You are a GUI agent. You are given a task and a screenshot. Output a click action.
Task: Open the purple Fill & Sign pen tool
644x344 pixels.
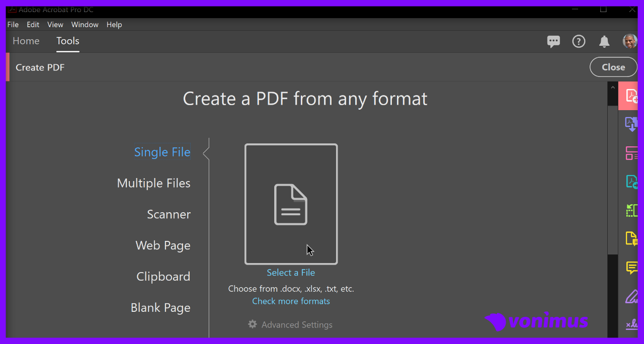[x=631, y=296]
